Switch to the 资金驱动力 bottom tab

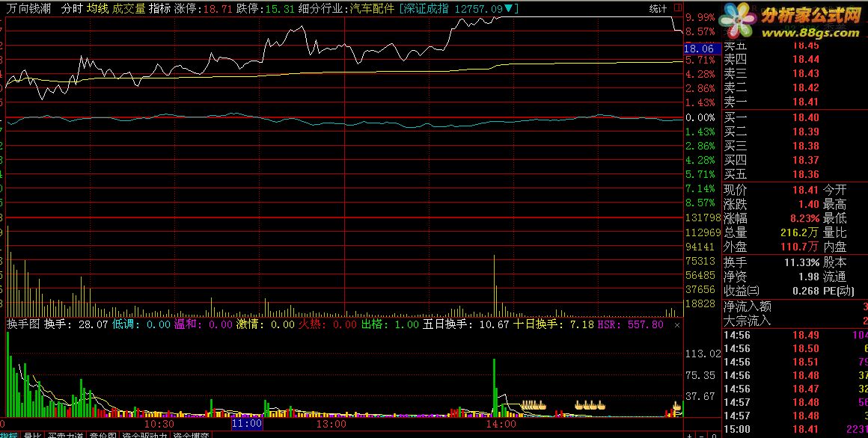144,436
